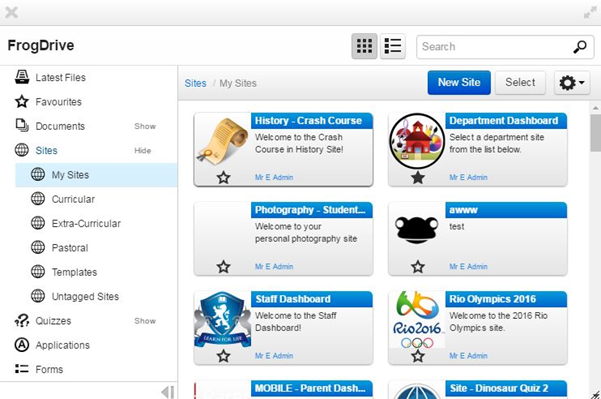Open Applications in sidebar
The width and height of the screenshot is (601, 399).
[62, 345]
